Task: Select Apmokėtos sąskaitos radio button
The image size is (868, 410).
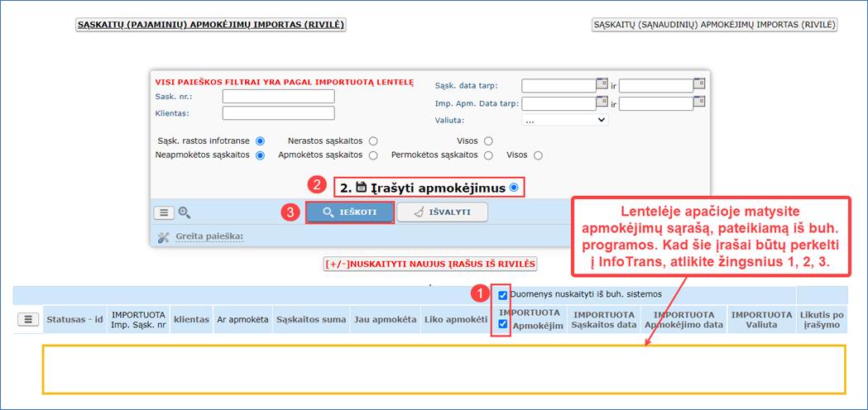Action: [373, 155]
